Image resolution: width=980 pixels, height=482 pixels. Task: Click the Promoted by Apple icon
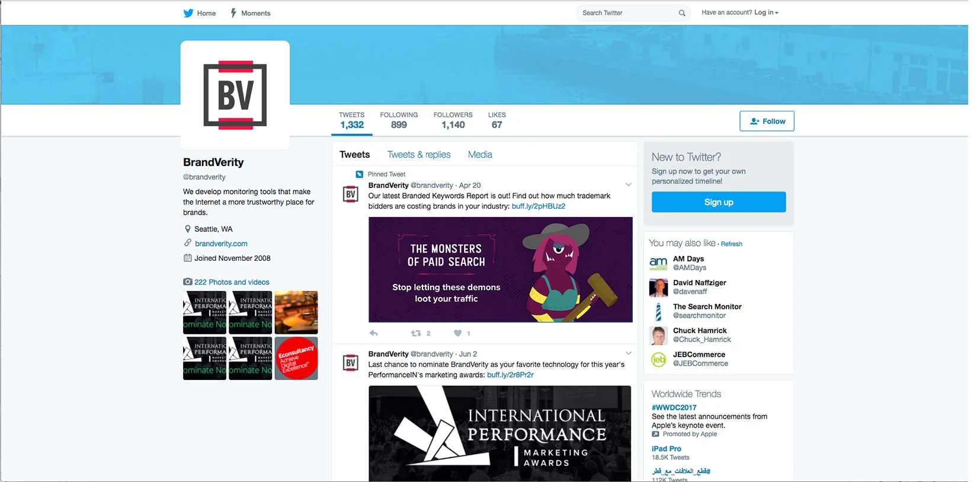click(x=655, y=434)
